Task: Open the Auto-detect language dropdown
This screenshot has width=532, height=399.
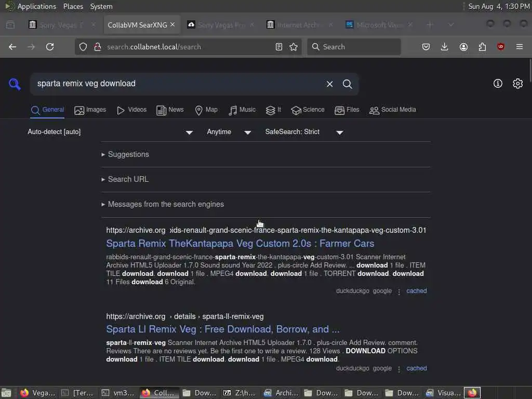Action: point(110,132)
